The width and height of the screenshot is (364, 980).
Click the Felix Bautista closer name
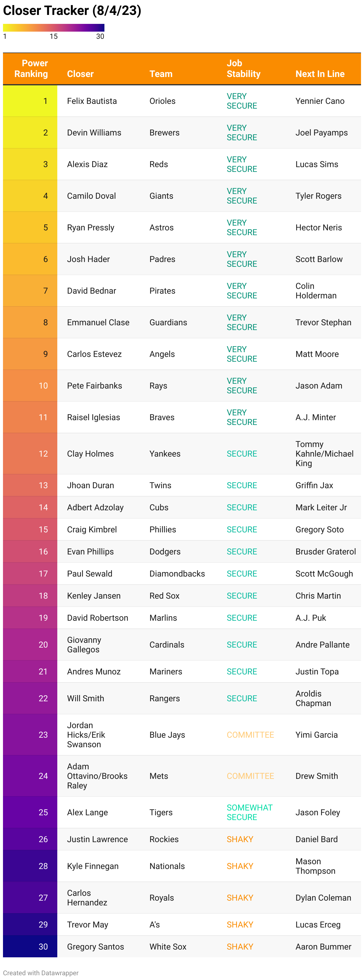[x=92, y=101]
